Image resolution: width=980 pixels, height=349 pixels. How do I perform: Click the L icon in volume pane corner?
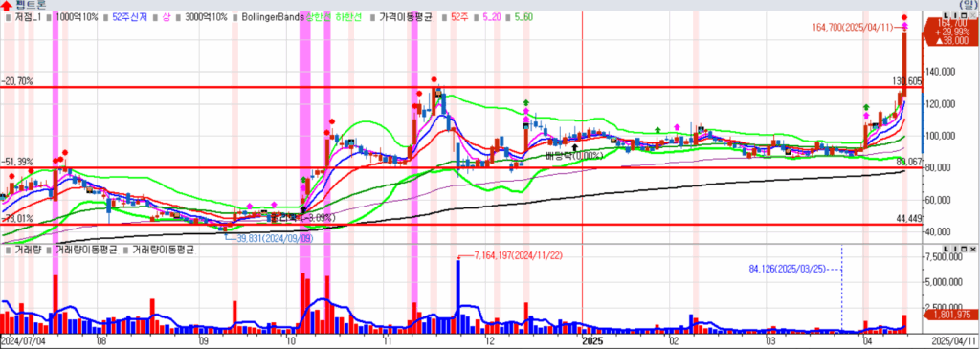pos(946,250)
